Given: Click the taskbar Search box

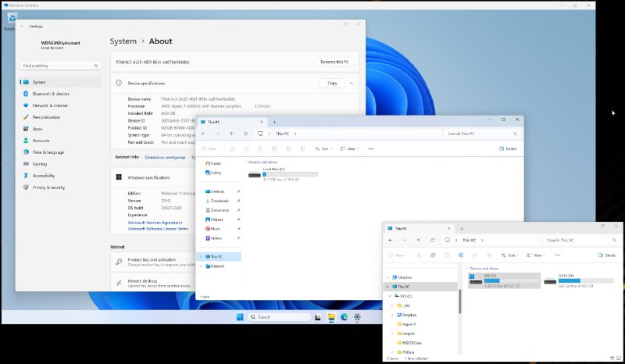Looking at the screenshot, I should 279,317.
